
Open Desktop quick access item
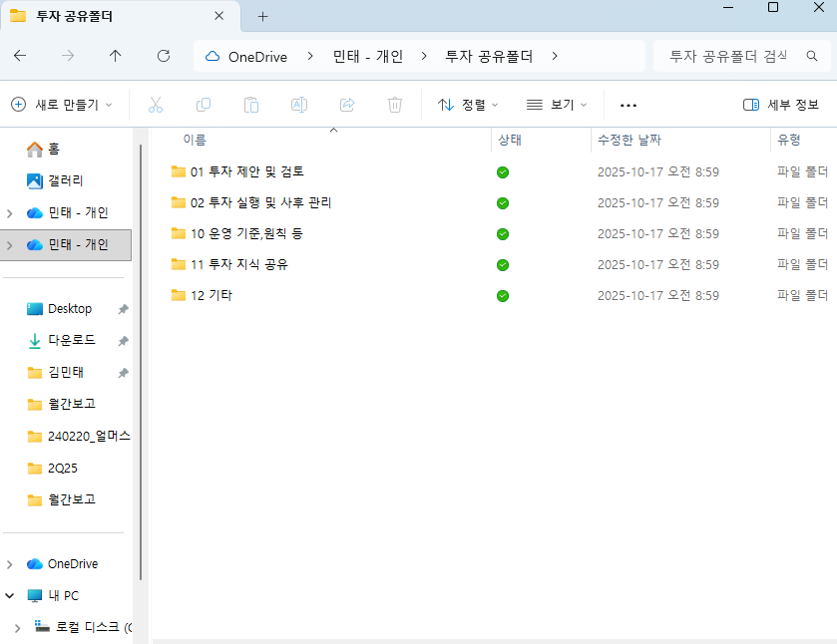[59, 309]
